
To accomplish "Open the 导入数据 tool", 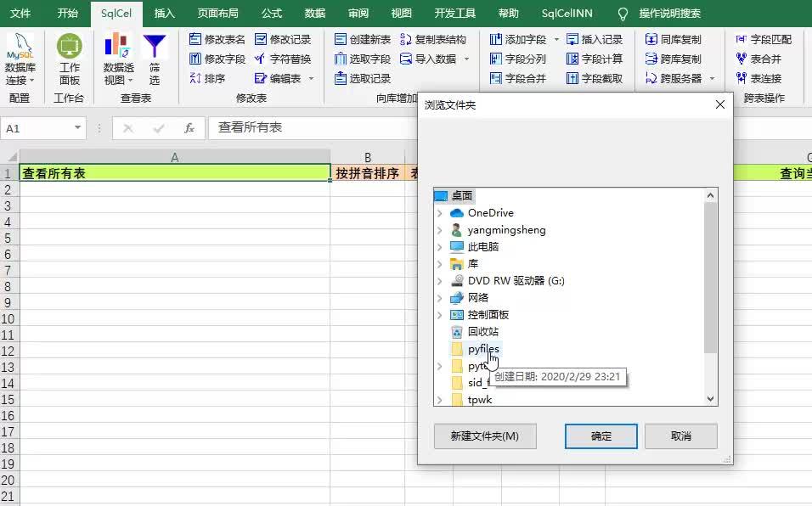I will [x=429, y=59].
